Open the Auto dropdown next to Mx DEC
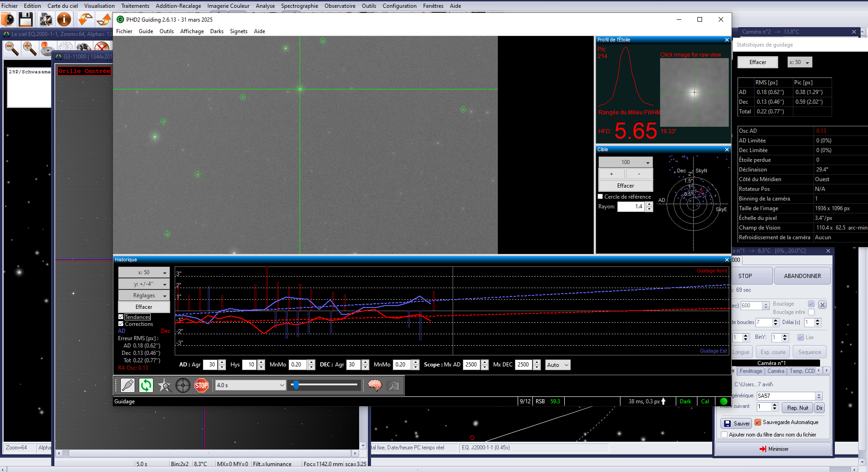 tap(558, 365)
